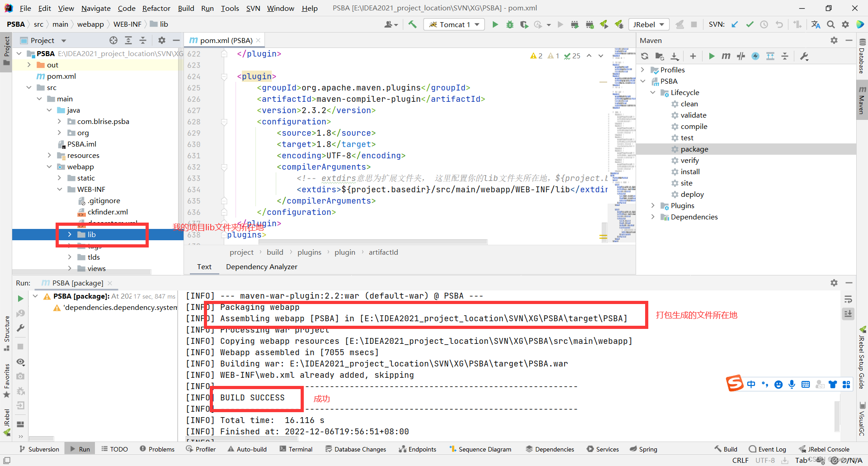
Task: Open the SVN menu
Action: pos(253,8)
